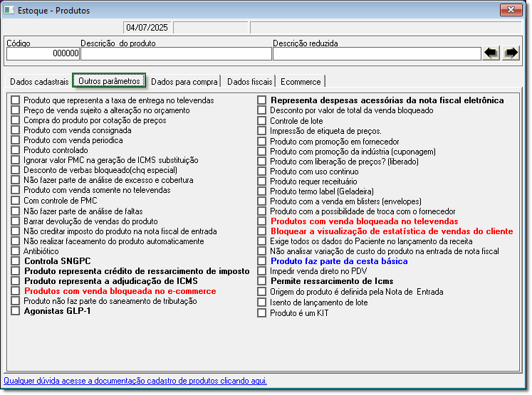Click the date field 04/07/2025
Viewport: 532px width, 395px height.
(147, 28)
